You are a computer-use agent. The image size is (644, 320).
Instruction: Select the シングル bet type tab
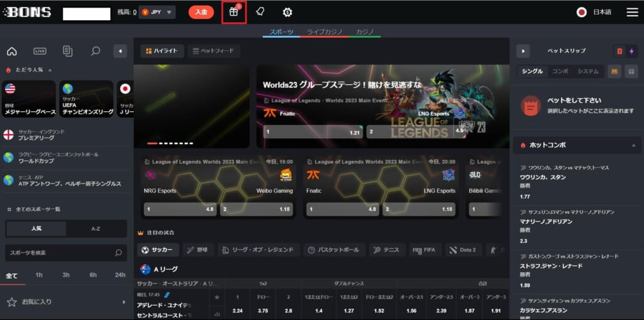(533, 71)
